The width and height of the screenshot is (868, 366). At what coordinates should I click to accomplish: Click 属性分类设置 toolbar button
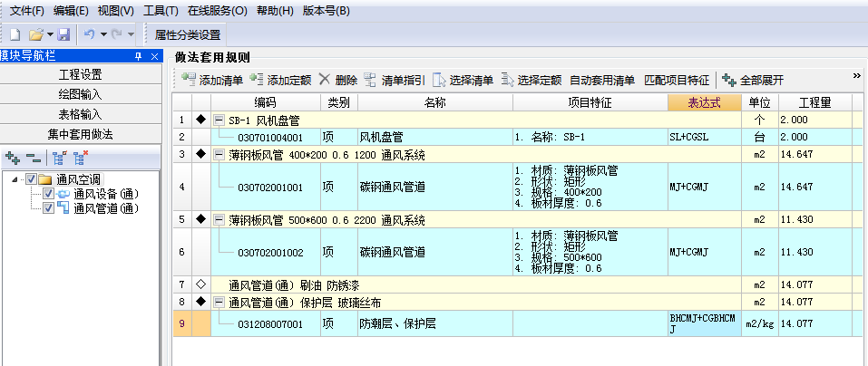pyautogui.click(x=188, y=35)
